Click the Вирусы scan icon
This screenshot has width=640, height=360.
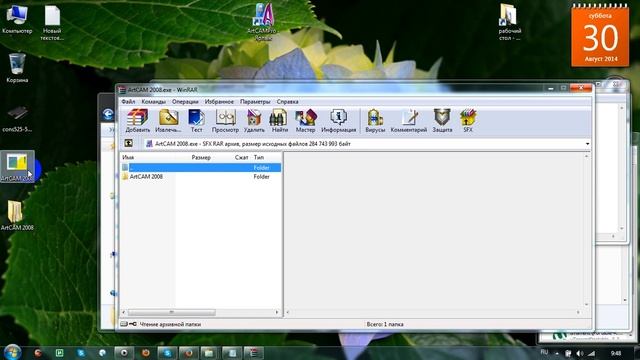pos(375,120)
